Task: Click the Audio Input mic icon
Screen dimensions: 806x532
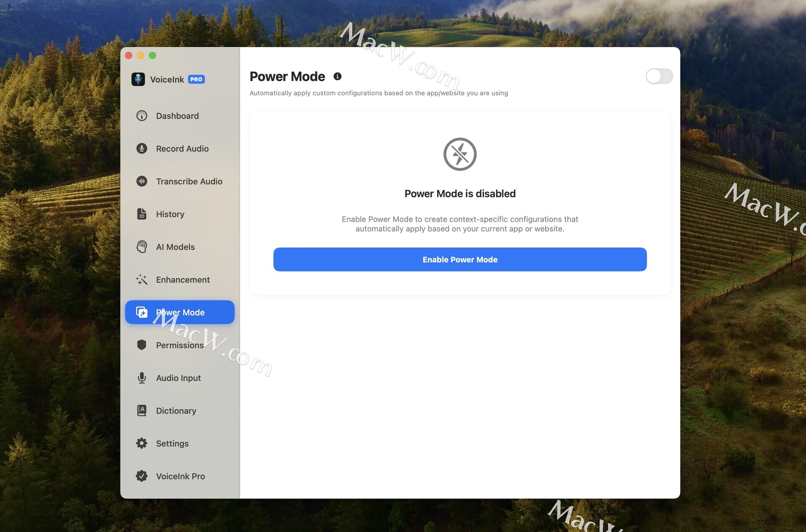Action: pos(142,378)
